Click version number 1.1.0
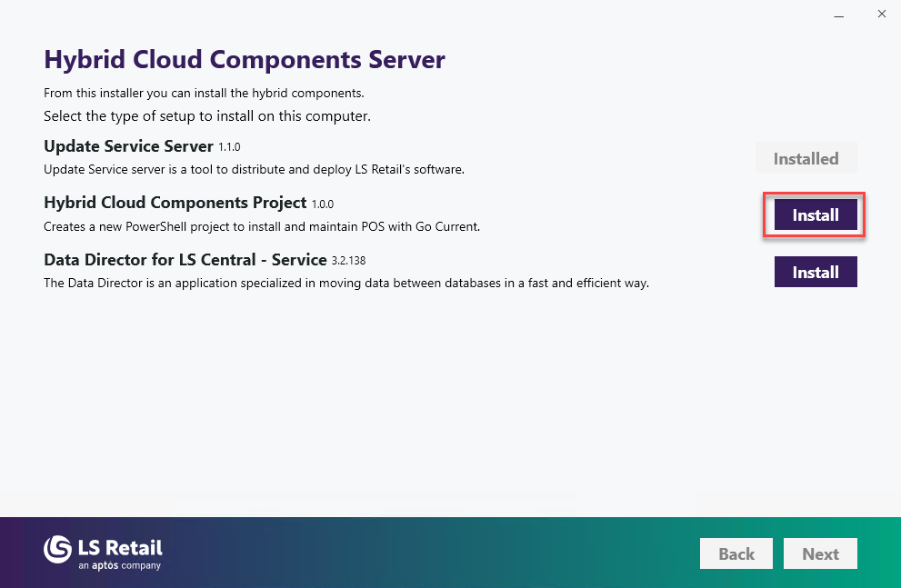Image resolution: width=901 pixels, height=588 pixels. click(229, 147)
